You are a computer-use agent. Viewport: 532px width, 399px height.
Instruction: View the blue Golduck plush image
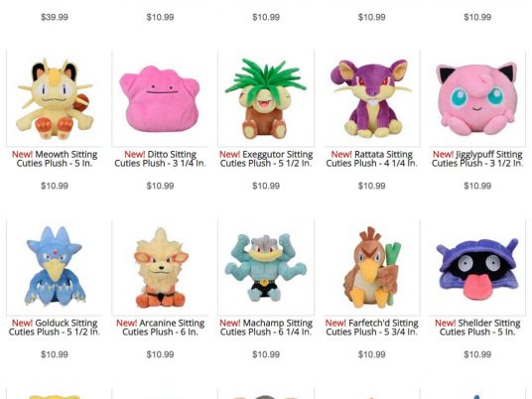click(x=55, y=267)
